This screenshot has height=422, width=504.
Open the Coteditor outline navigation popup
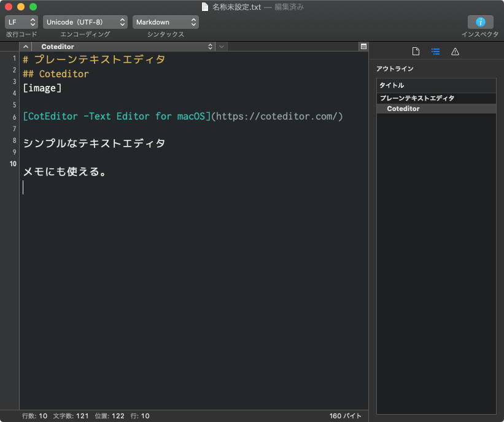point(123,47)
